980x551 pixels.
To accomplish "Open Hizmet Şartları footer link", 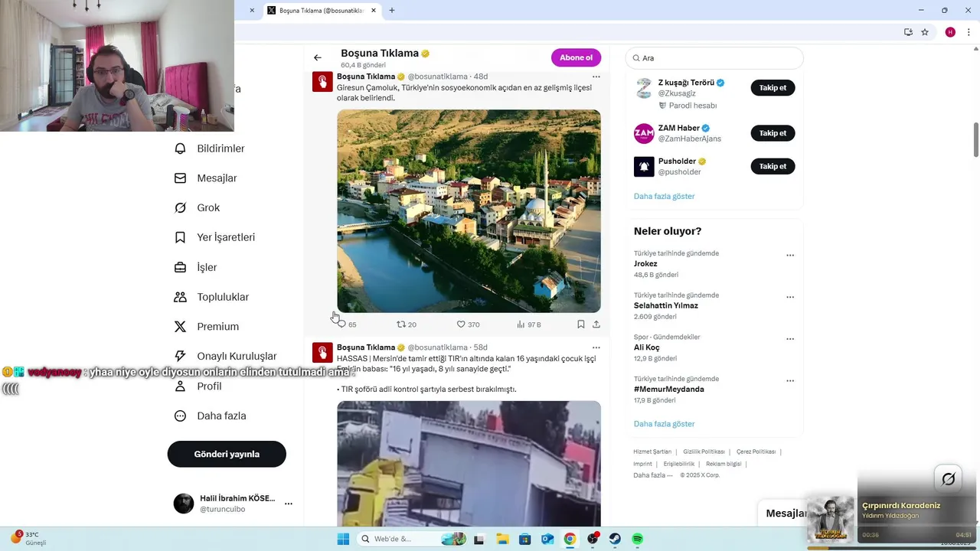I will tap(652, 452).
